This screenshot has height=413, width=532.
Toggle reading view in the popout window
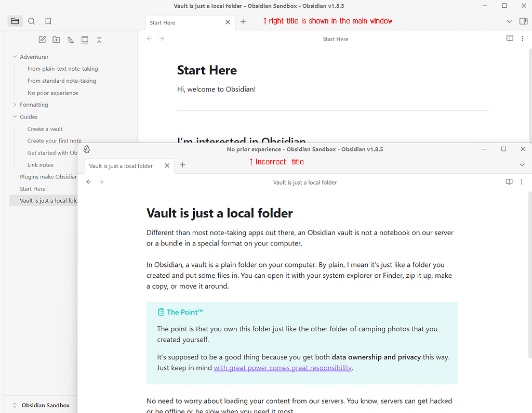509,182
